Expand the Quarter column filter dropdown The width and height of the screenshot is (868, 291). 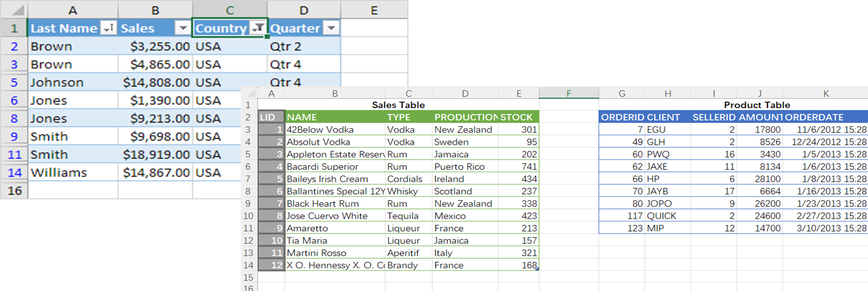[x=331, y=28]
